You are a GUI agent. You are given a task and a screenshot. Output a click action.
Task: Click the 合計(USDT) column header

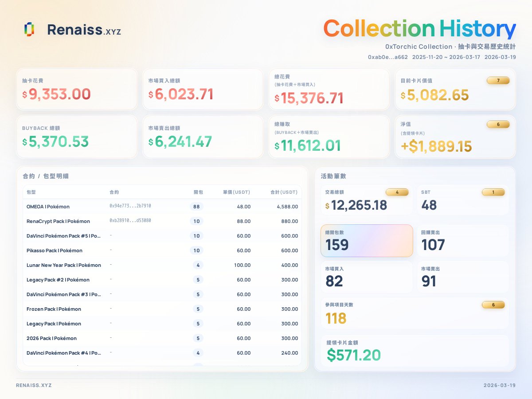point(284,192)
